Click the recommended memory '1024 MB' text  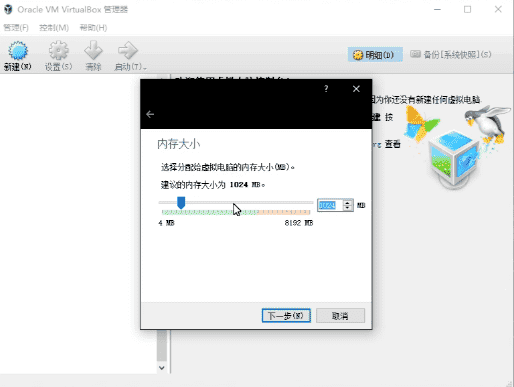click(245, 185)
